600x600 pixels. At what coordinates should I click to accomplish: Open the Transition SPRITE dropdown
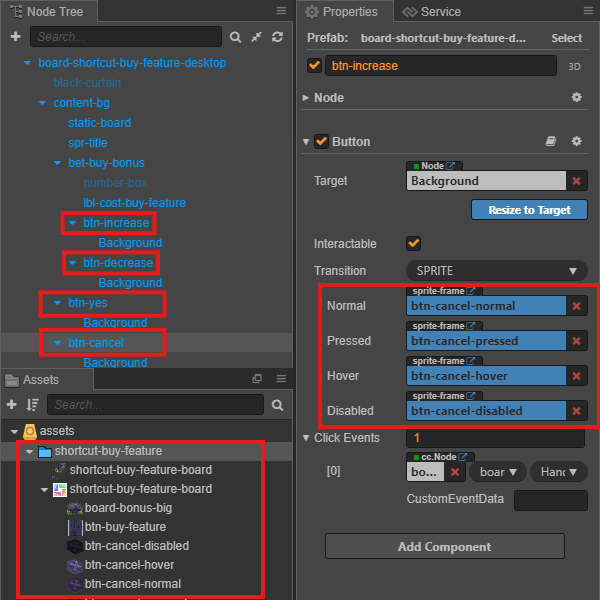(497, 271)
